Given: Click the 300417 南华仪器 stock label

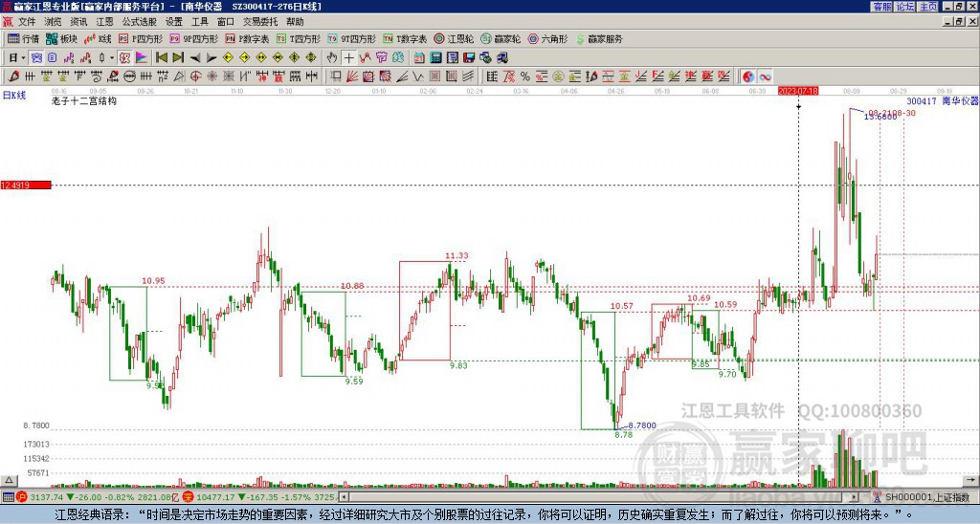Looking at the screenshot, I should pos(943,100).
